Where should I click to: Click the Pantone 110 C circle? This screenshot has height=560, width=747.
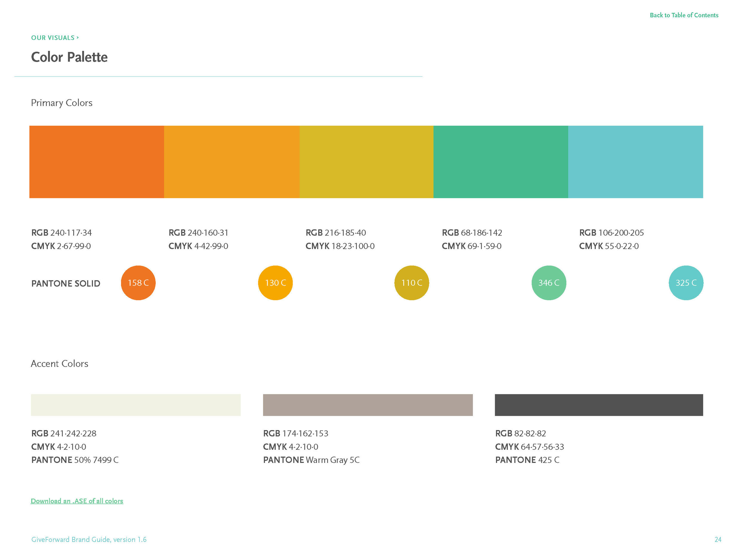[x=412, y=283]
